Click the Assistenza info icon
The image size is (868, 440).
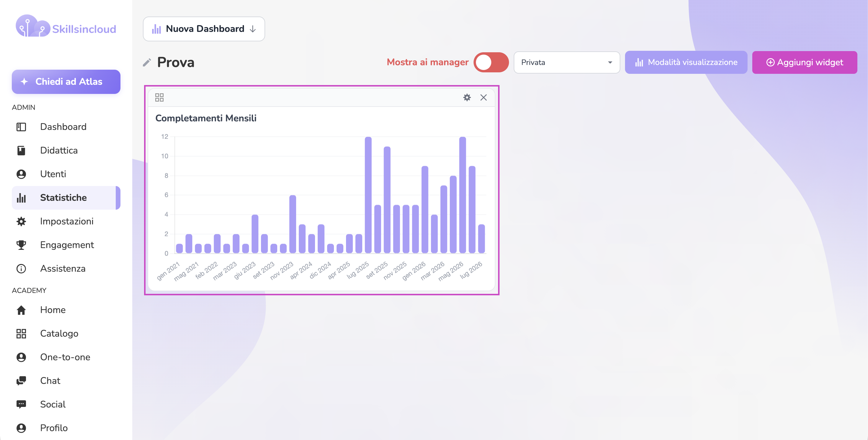tap(21, 268)
